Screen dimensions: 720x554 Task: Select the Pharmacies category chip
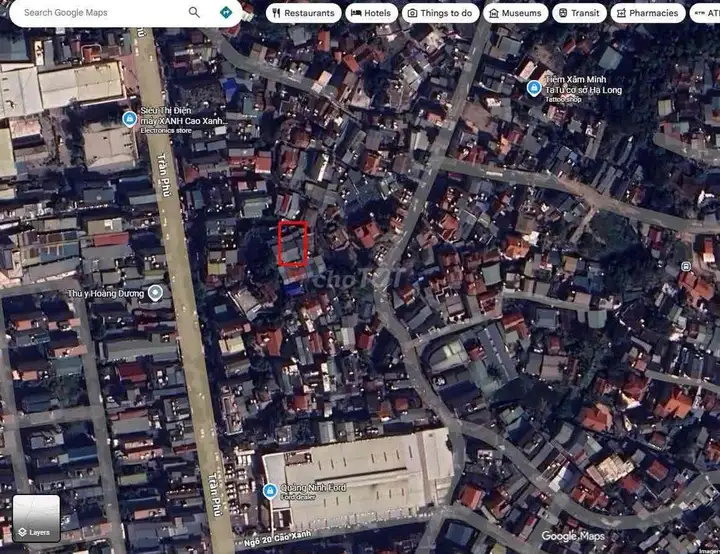(647, 13)
